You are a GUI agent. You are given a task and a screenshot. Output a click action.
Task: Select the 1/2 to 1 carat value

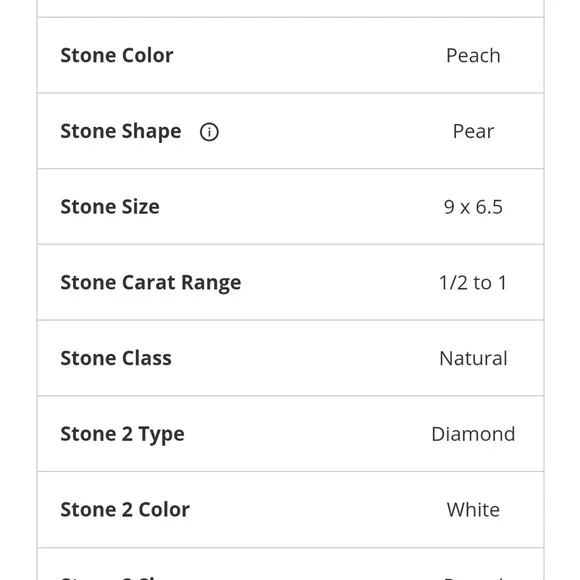pos(473,283)
